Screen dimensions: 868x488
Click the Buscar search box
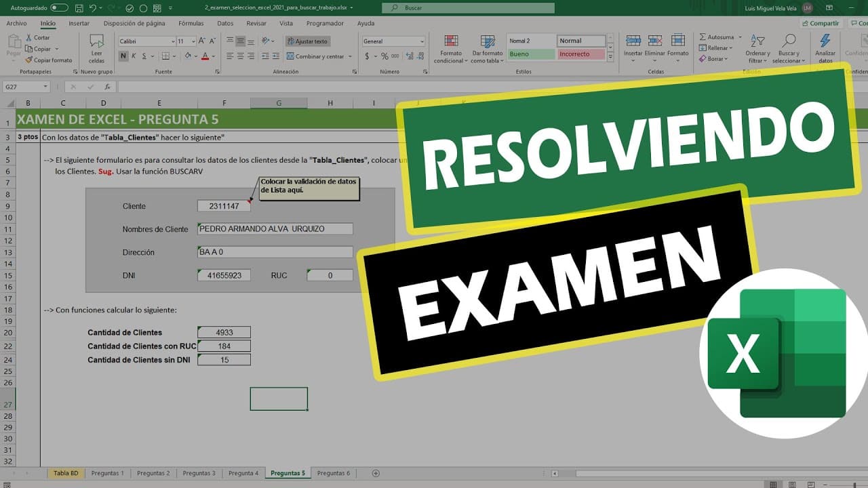click(x=468, y=7)
